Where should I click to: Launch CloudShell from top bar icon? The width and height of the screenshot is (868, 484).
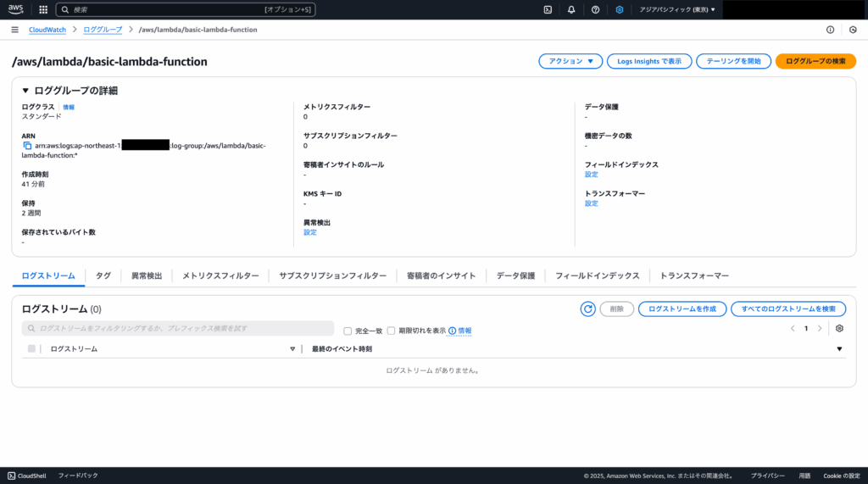coord(548,9)
